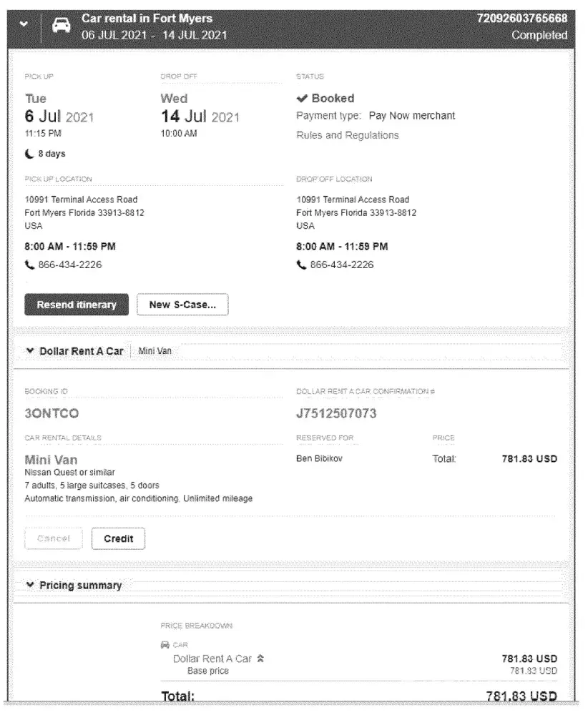Collapse the car rental header chevron
Screen dimensions: 588x715
pyautogui.click(x=25, y=26)
